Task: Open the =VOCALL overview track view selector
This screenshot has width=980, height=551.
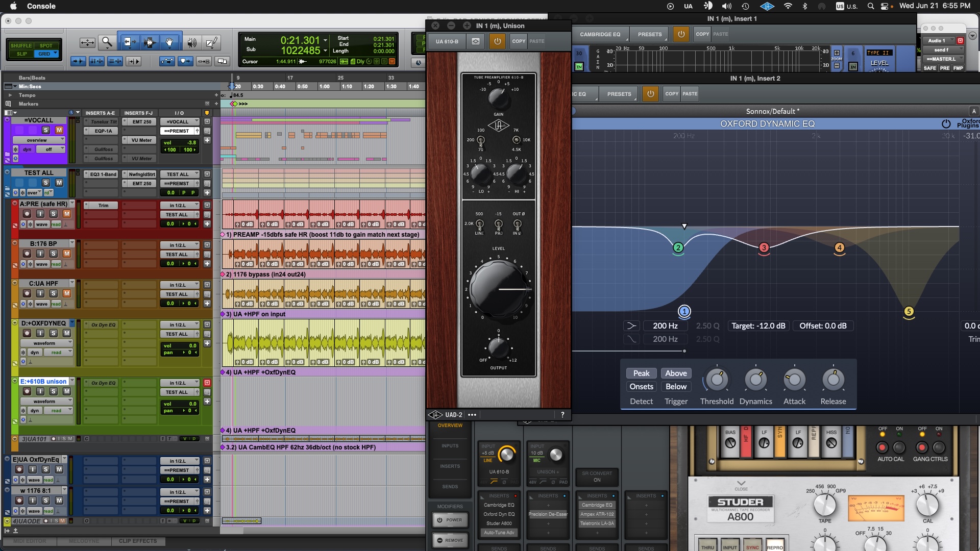Action: point(39,140)
